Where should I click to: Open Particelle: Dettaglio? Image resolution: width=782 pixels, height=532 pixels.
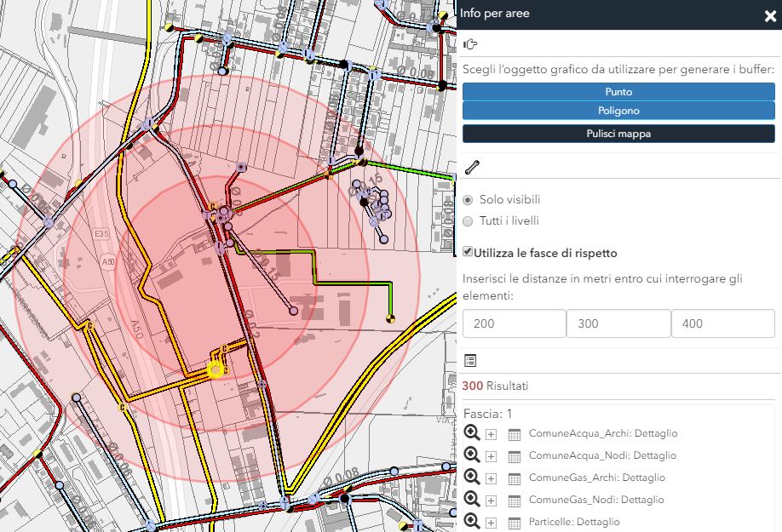tap(574, 522)
